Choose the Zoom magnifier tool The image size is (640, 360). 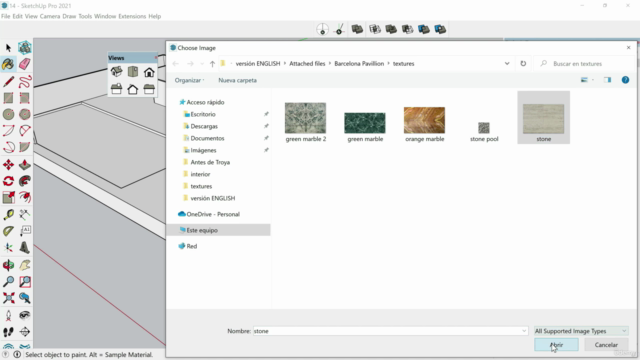(8, 281)
